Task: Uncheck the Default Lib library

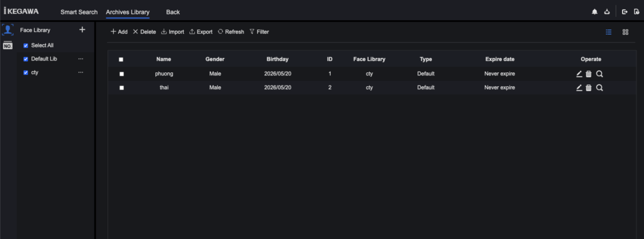Action: 26,59
